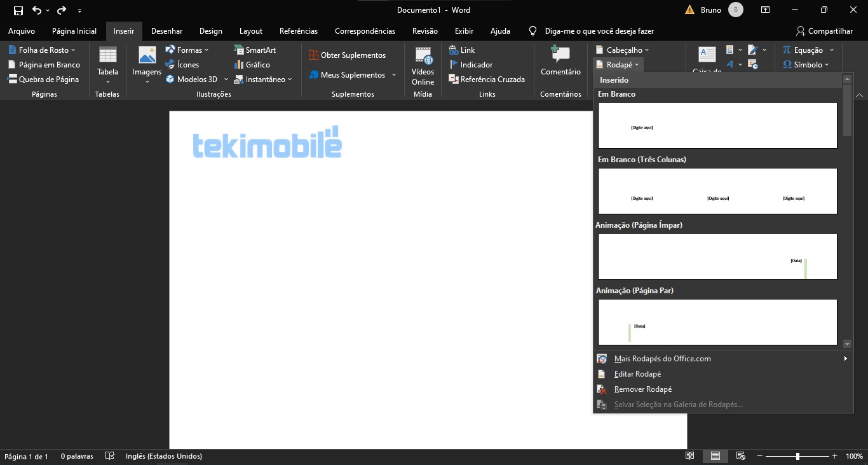Screen dimensions: 868x465
Task: Insert Ícones from the ribbon
Action: [182, 64]
